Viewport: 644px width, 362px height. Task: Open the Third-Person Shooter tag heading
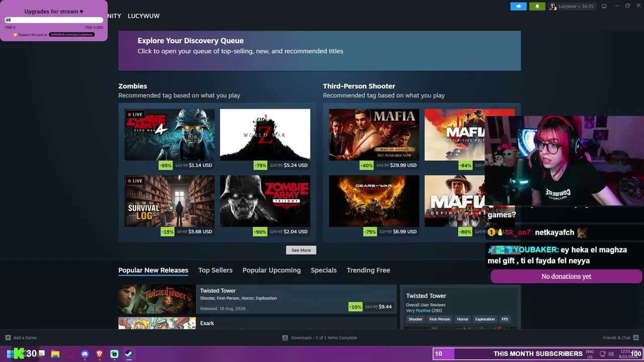[359, 86]
